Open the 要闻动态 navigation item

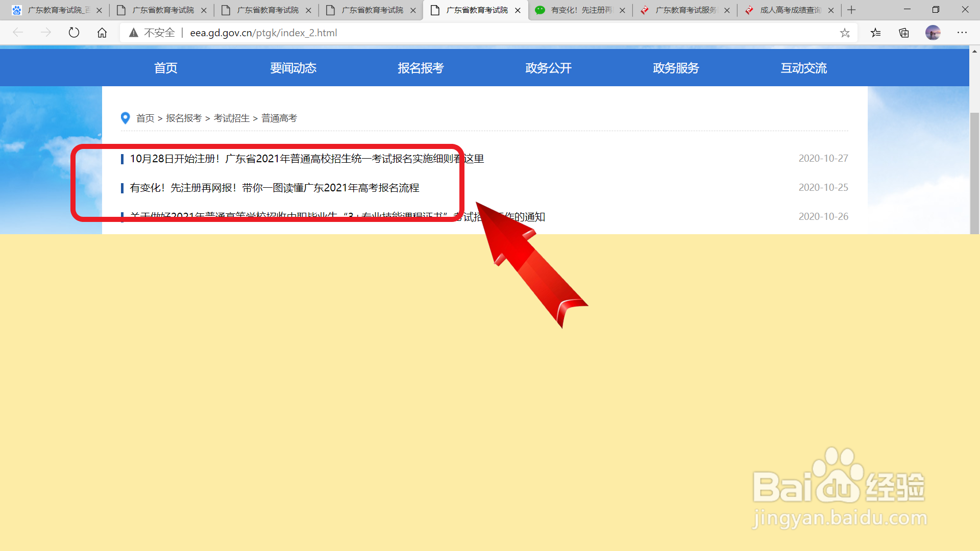click(293, 68)
